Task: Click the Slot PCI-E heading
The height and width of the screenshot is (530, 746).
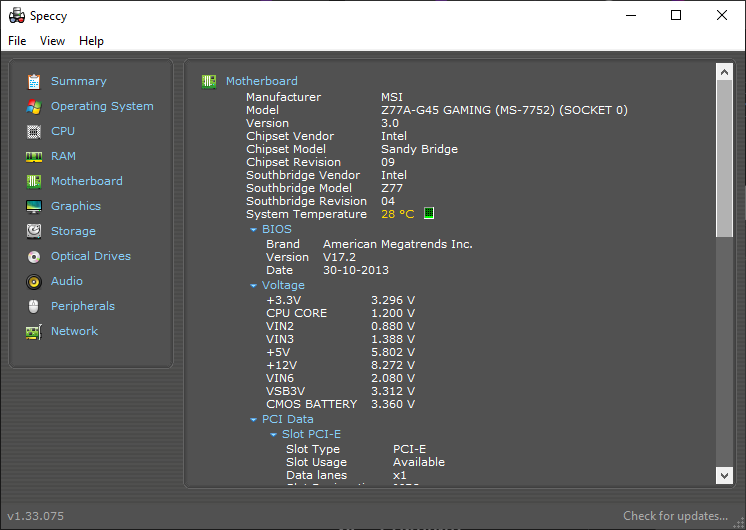Action: 311,434
